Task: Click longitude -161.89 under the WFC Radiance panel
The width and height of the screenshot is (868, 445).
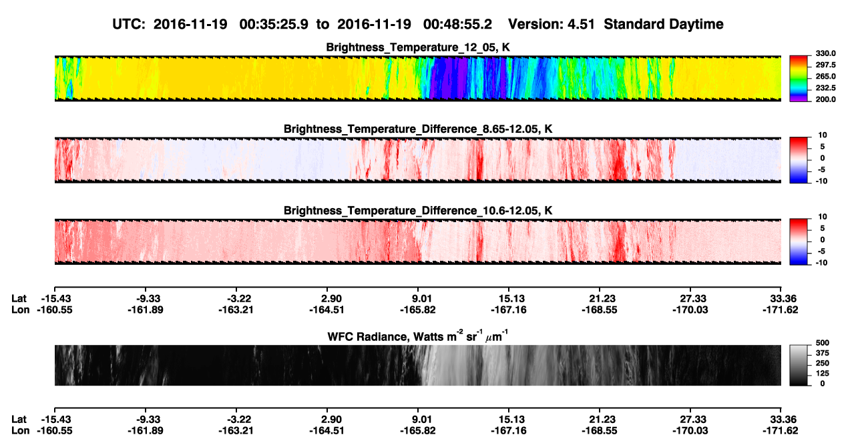Action: pos(146,430)
